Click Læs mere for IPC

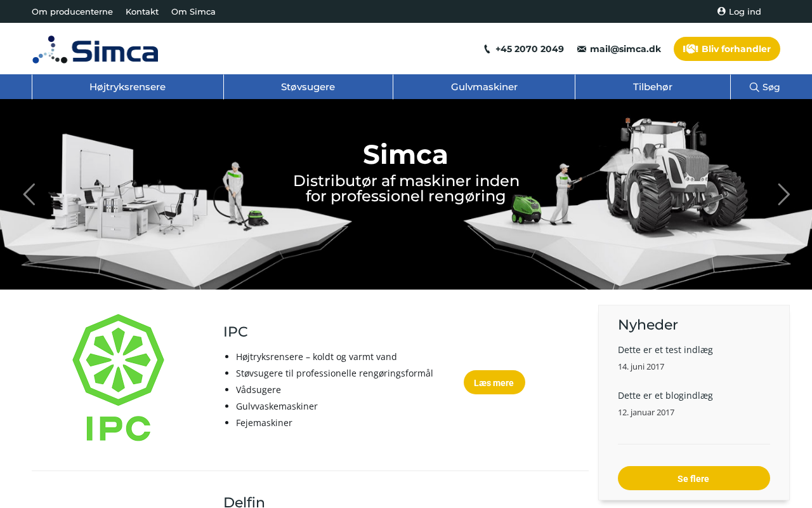point(494,382)
